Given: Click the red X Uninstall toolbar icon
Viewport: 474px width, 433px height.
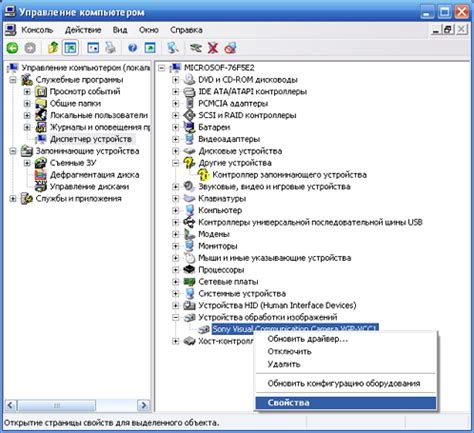Looking at the screenshot, I should pos(213,48).
